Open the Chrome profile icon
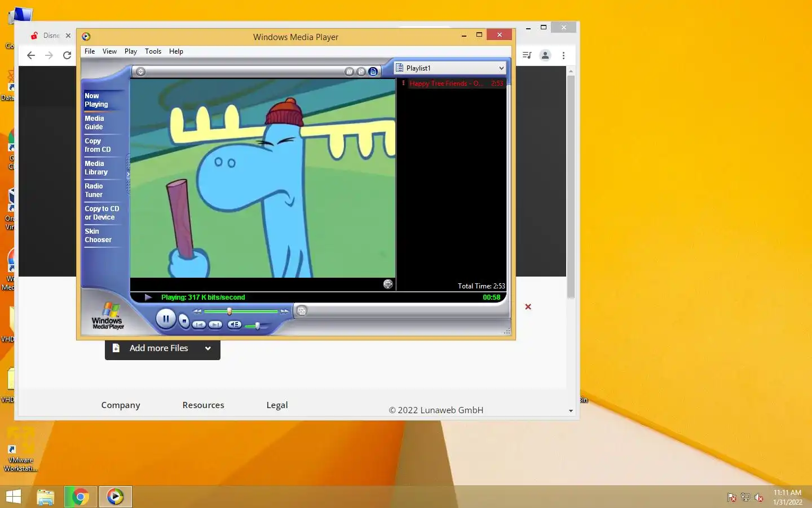The height and width of the screenshot is (508, 812). coord(545,55)
